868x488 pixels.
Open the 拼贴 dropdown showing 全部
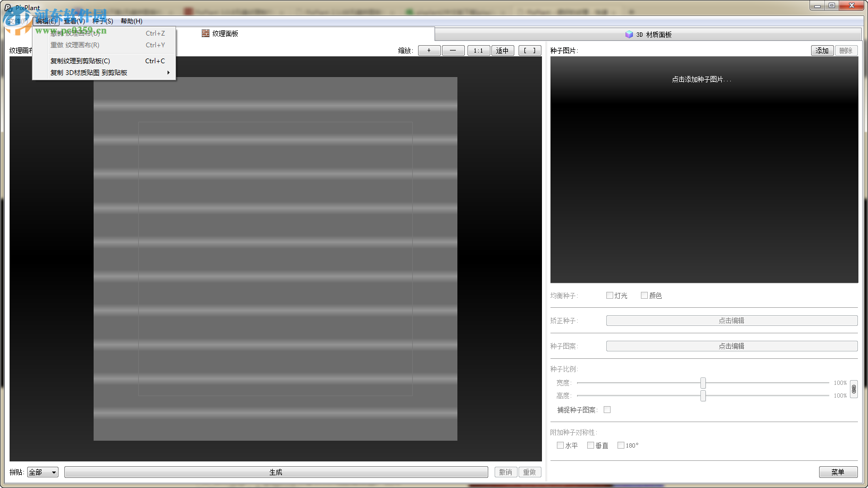tap(43, 472)
